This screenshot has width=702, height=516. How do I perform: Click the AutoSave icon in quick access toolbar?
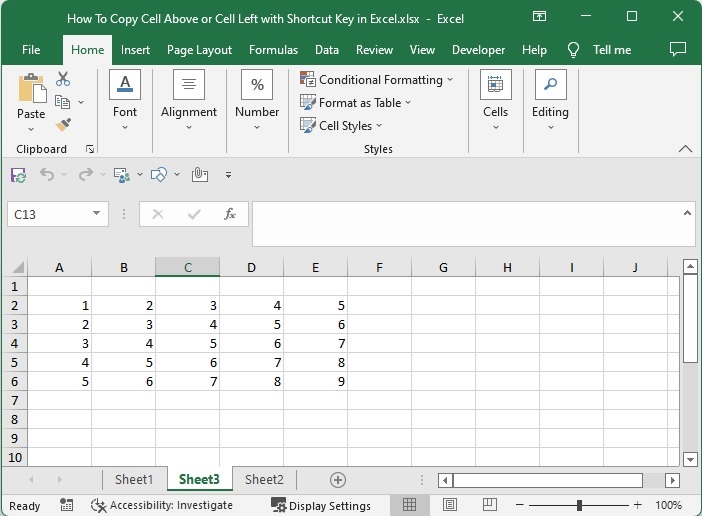point(18,174)
